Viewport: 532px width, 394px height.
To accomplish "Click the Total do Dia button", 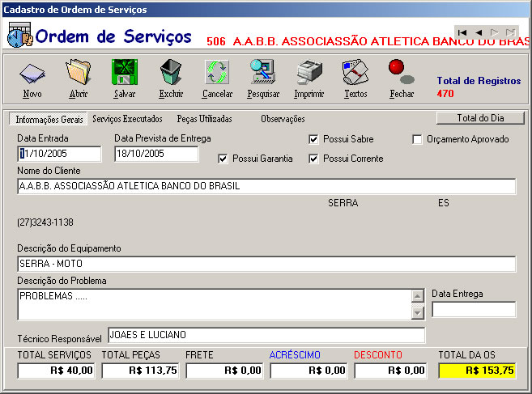I will (x=480, y=118).
